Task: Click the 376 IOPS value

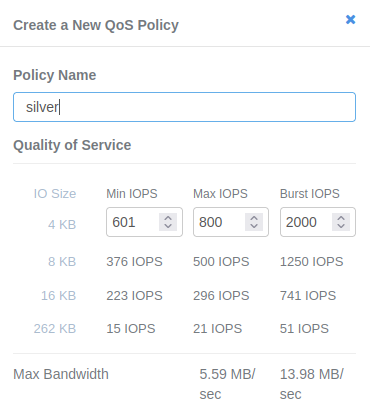Action: click(x=134, y=262)
